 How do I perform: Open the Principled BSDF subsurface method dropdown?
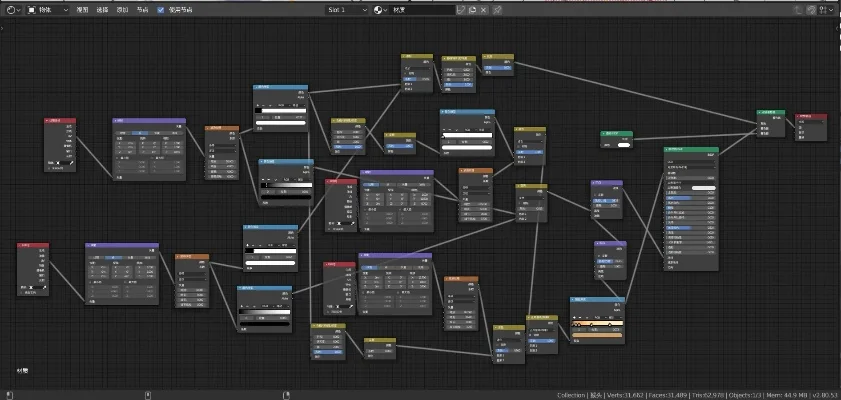pyautogui.click(x=691, y=167)
